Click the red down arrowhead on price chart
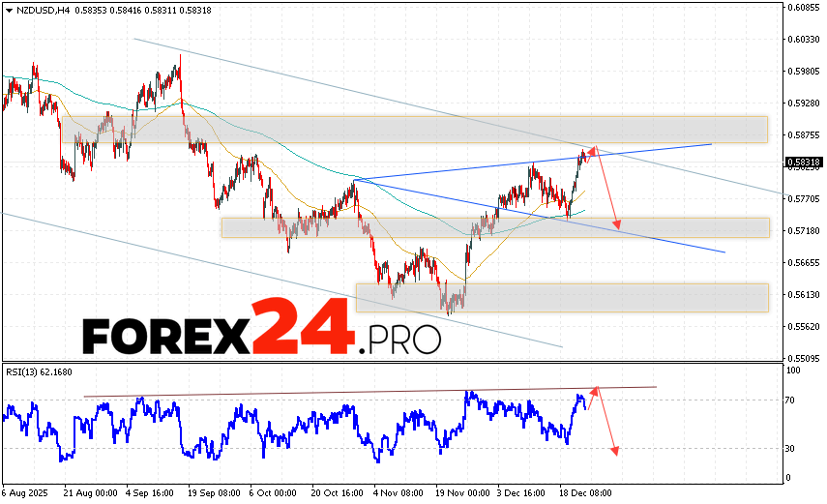Screen dimensions: 827x504 click(x=617, y=224)
